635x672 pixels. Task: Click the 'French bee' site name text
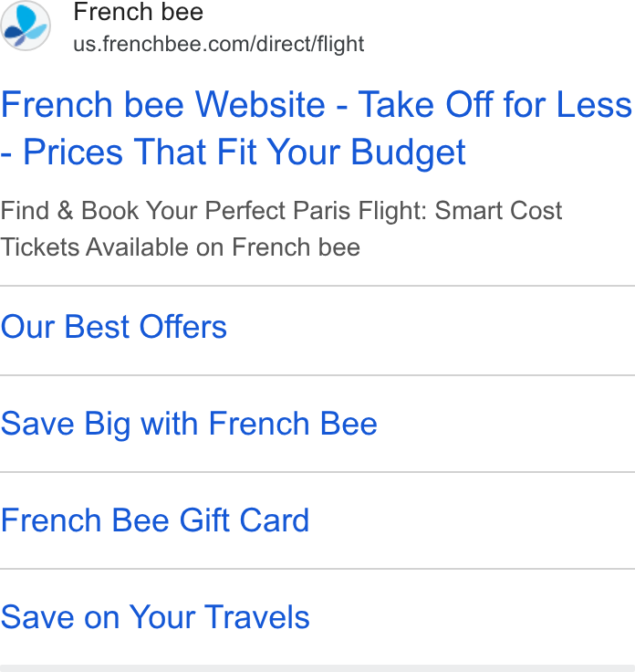pyautogui.click(x=139, y=12)
